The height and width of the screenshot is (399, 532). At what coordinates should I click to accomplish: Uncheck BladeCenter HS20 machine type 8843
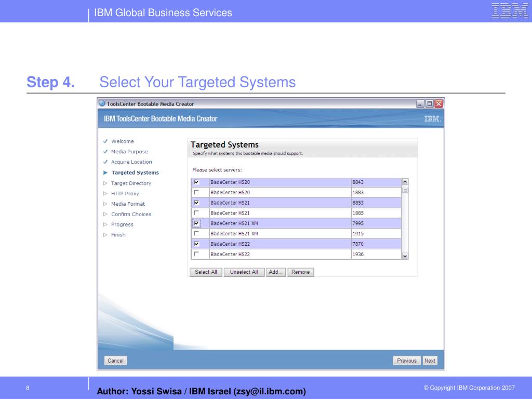[196, 182]
